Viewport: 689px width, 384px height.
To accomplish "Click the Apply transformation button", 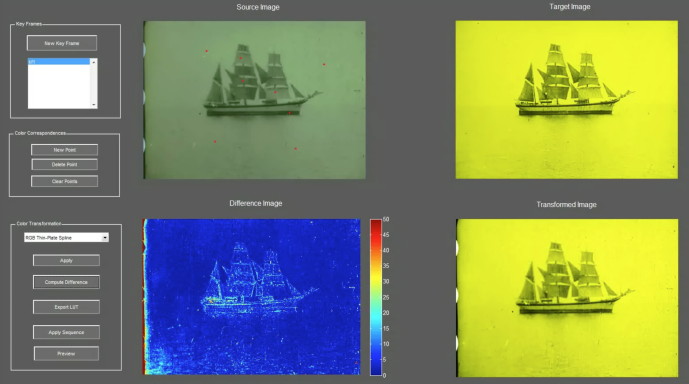I will [x=66, y=261].
